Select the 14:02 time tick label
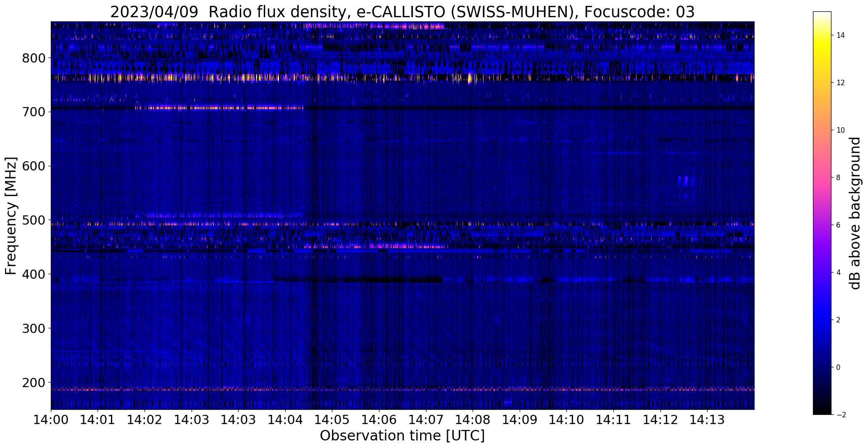 pos(145,419)
